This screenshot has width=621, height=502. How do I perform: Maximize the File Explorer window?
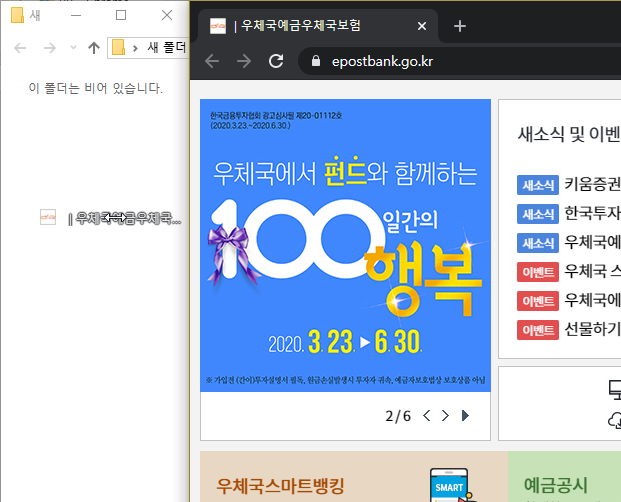[x=121, y=15]
